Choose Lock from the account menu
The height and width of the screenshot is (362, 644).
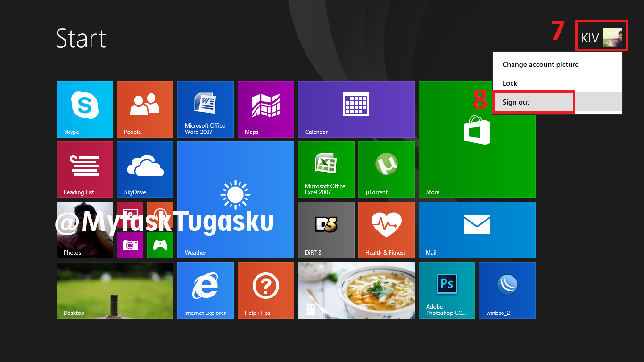[x=558, y=83]
